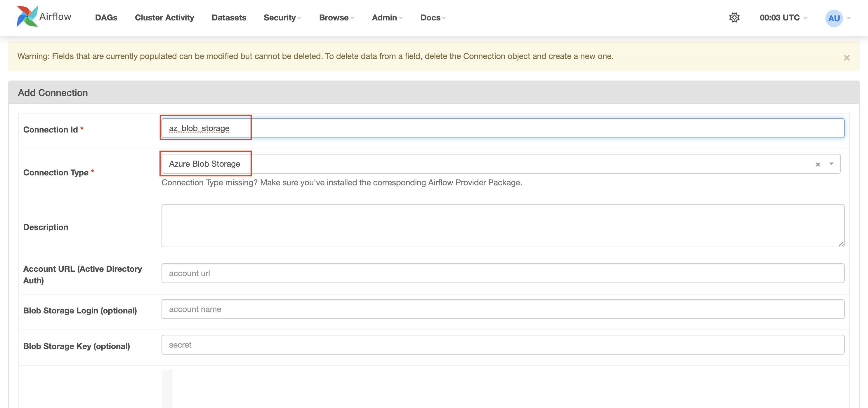Click the Add Connection panel heading
This screenshot has height=408, width=868.
(x=53, y=93)
